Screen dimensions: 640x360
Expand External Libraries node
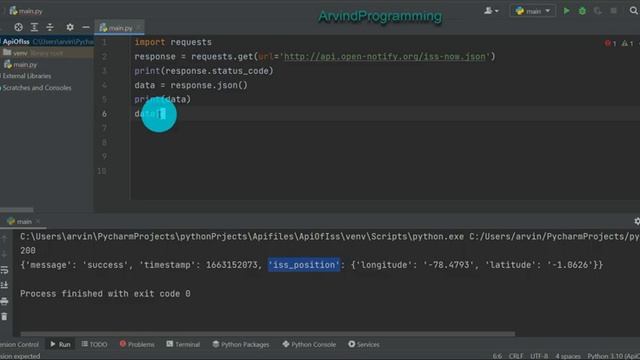click(x=27, y=76)
